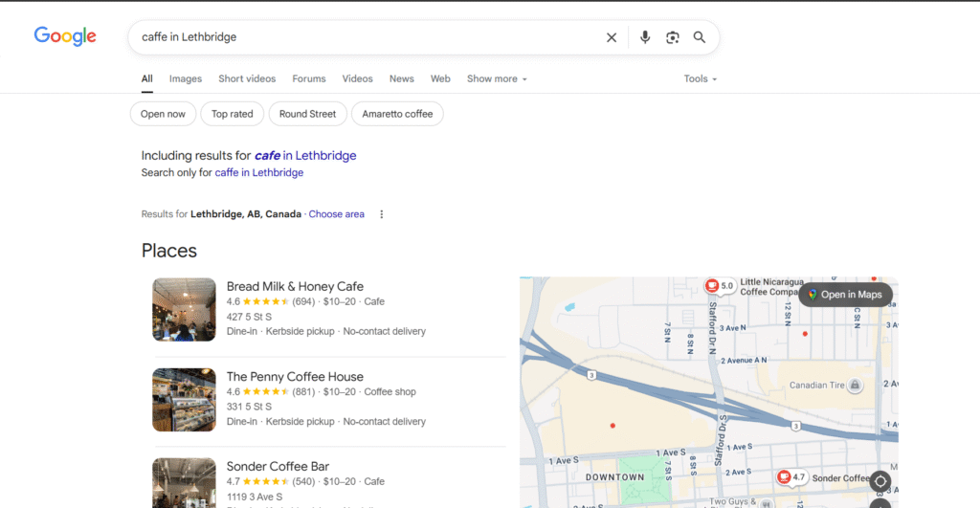
Task: Click the (881) review count
Action: 303,392
